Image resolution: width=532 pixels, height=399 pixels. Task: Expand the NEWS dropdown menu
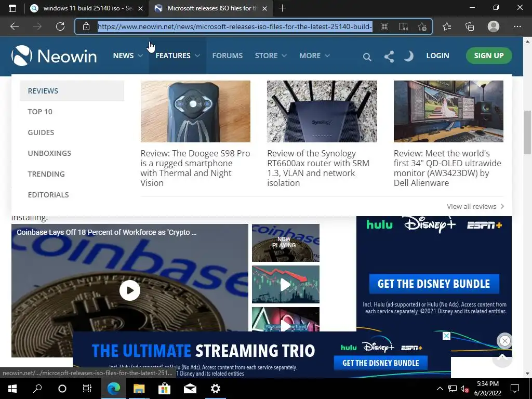pos(128,56)
